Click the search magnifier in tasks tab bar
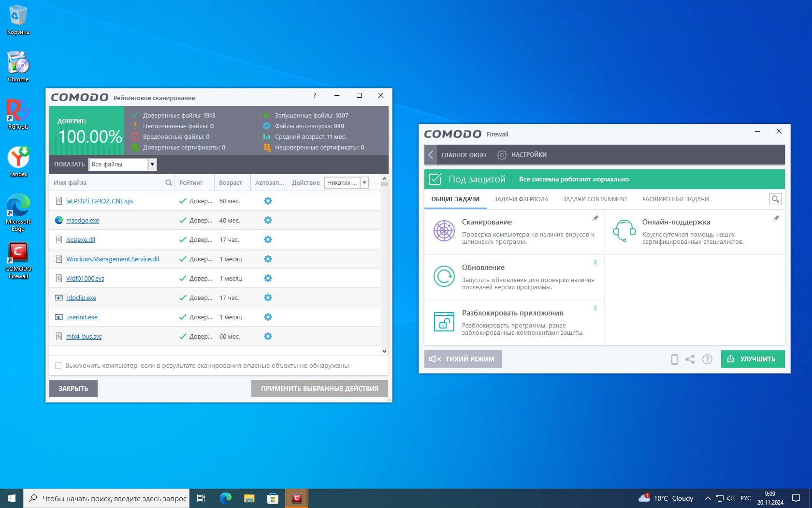The image size is (812, 508). [775, 199]
